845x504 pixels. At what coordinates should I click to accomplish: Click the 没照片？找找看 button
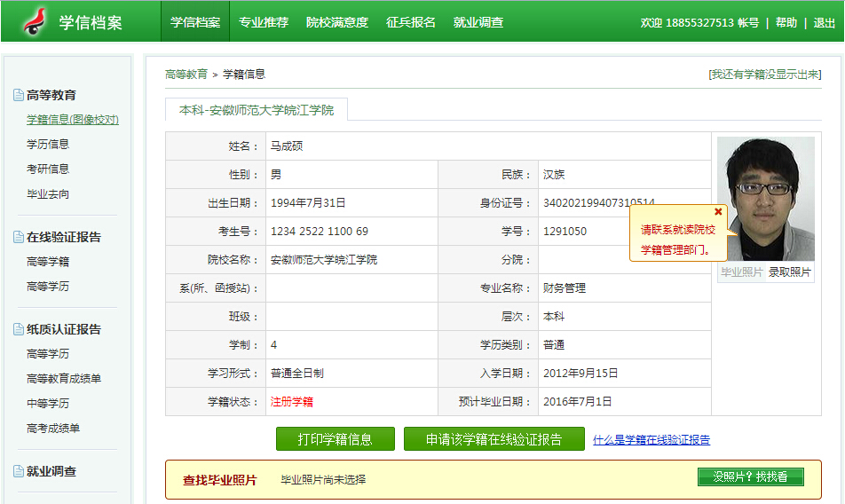751,476
